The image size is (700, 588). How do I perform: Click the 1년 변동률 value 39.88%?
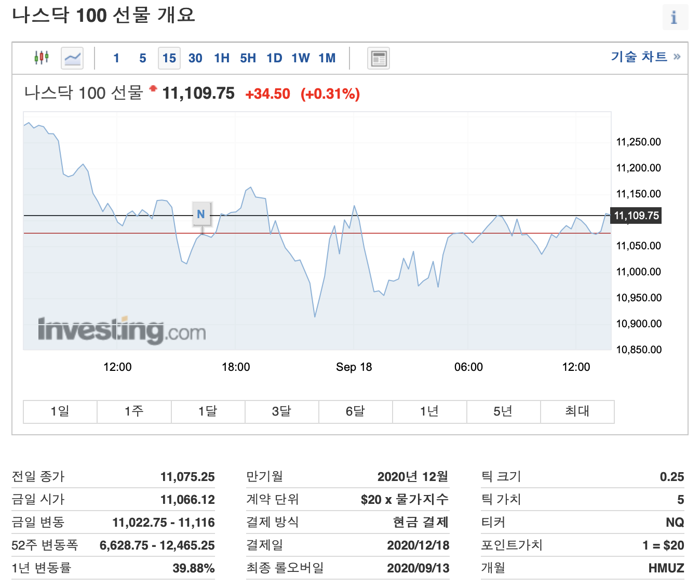click(194, 568)
